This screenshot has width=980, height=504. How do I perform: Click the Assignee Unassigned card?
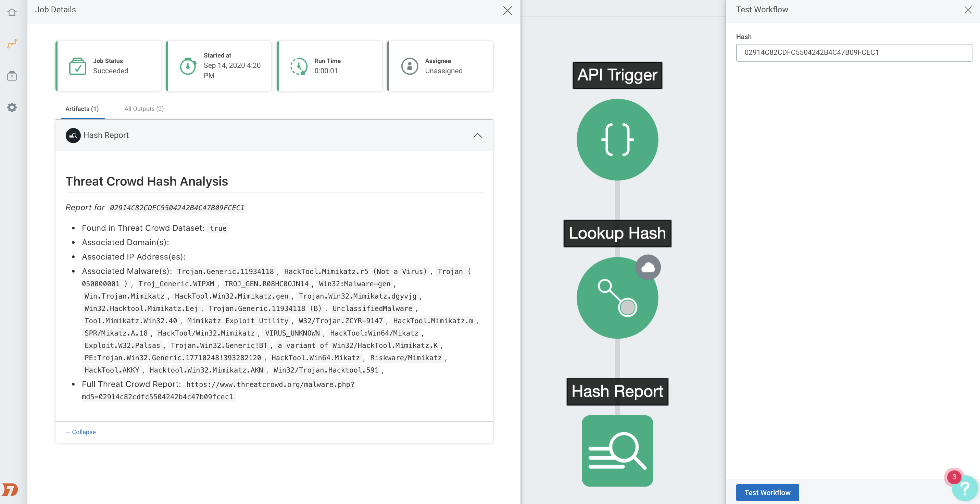pos(440,66)
